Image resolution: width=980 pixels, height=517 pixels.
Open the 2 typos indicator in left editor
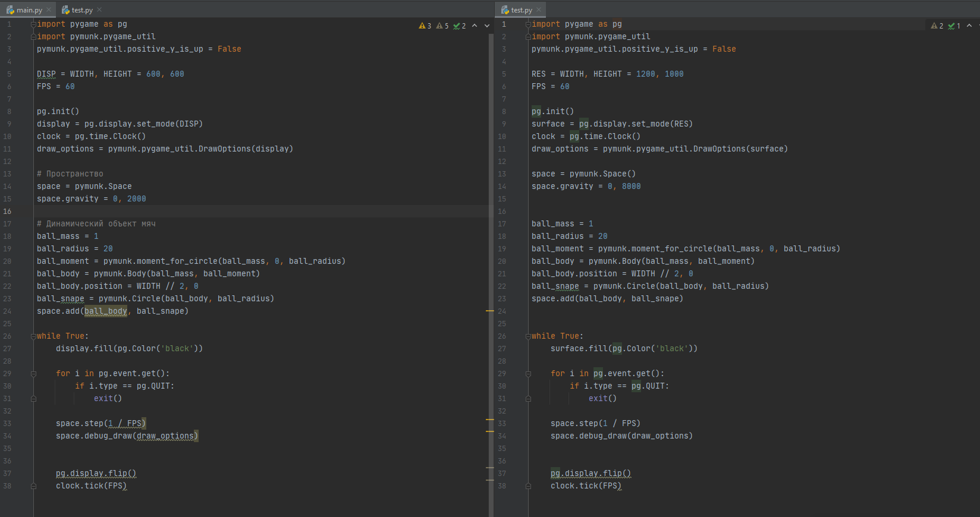[460, 26]
